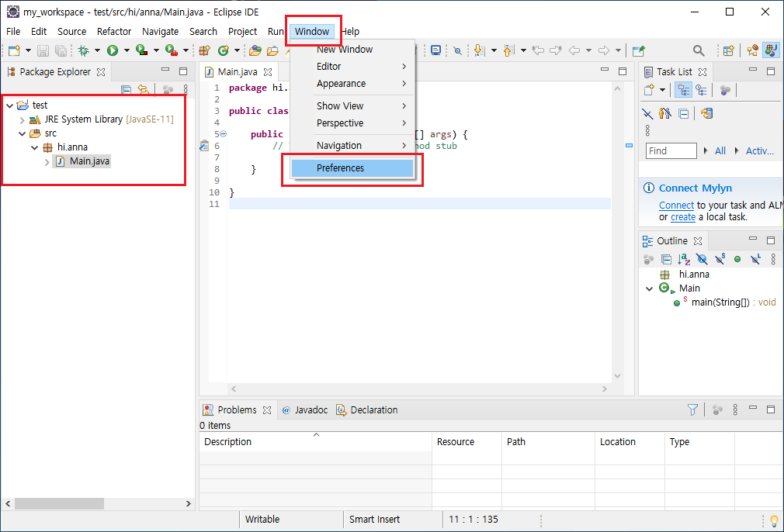
Task: Open the Refactor menu
Action: [x=114, y=32]
